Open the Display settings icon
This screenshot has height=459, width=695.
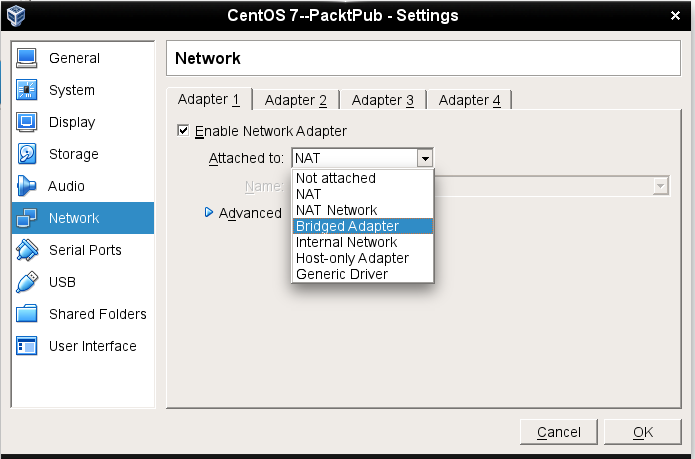28,122
